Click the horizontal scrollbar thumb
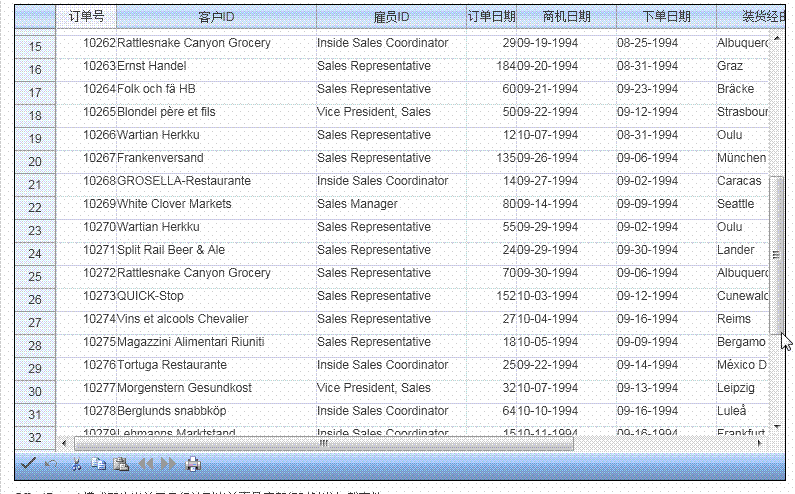 tap(323, 442)
